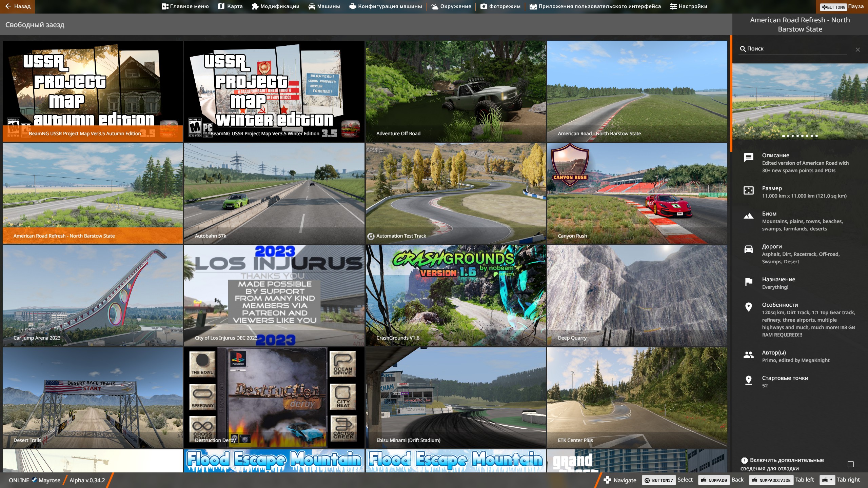
Task: Click the Alpha v.0.34.2 version label
Action: point(87,480)
